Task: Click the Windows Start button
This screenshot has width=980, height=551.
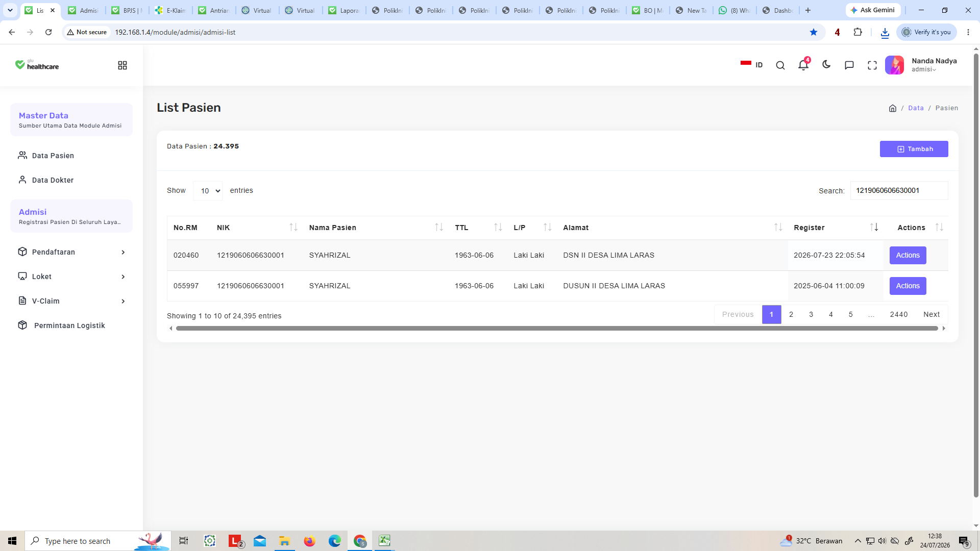Action: [12, 541]
